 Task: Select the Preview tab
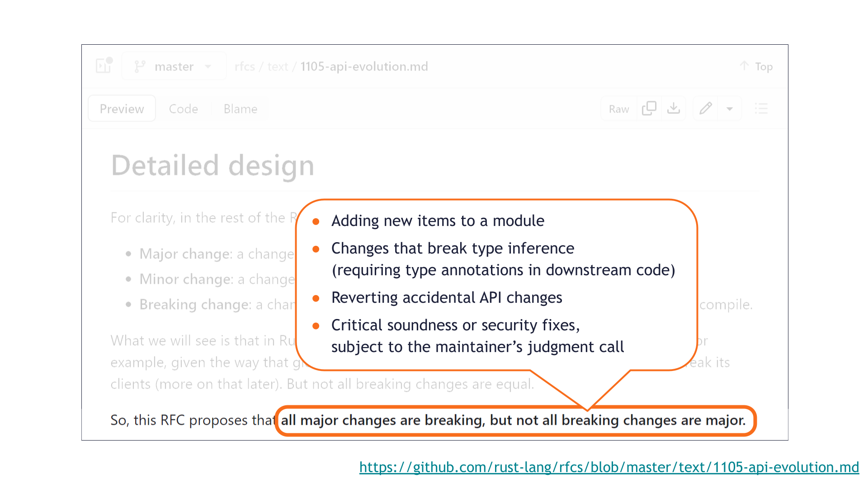(x=121, y=108)
